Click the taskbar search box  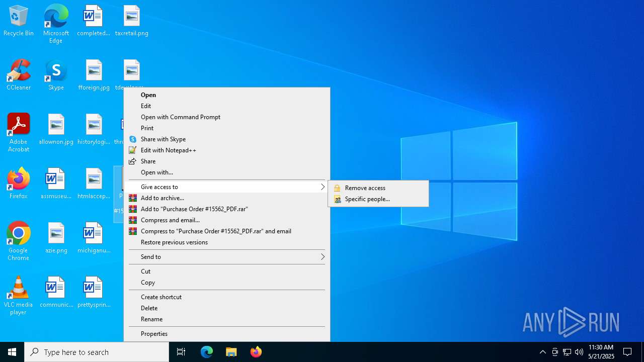(97, 352)
